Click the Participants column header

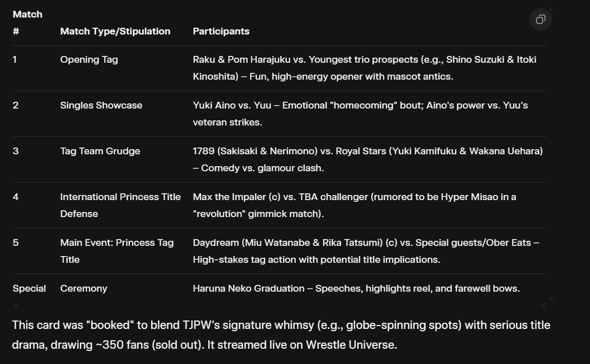pyautogui.click(x=221, y=32)
